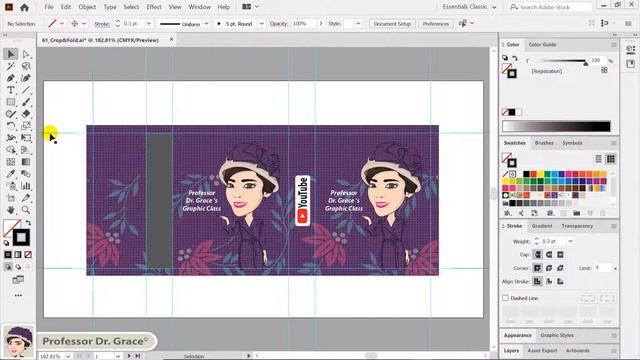The width and height of the screenshot is (640, 360).
Task: Select the Scale tool
Action: coord(26,126)
